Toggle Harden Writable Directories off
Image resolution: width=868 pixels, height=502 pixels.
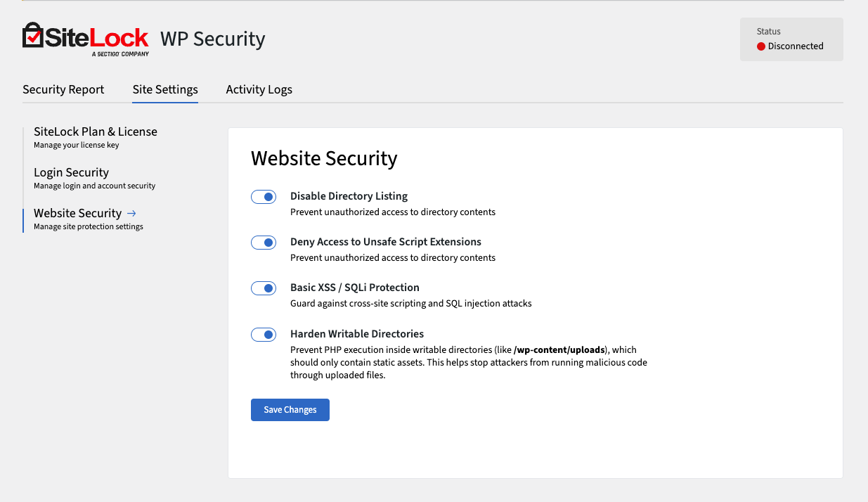(264, 335)
